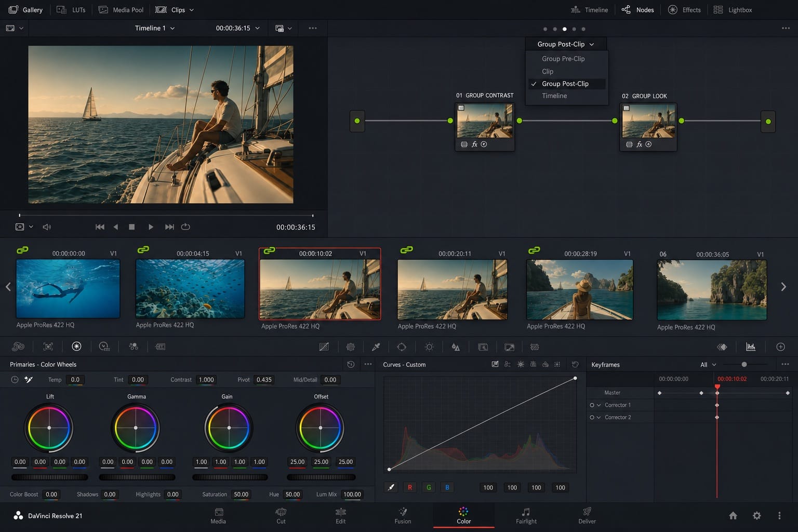Open the Tracker palette
The width and height of the screenshot is (798, 532).
coord(429,347)
